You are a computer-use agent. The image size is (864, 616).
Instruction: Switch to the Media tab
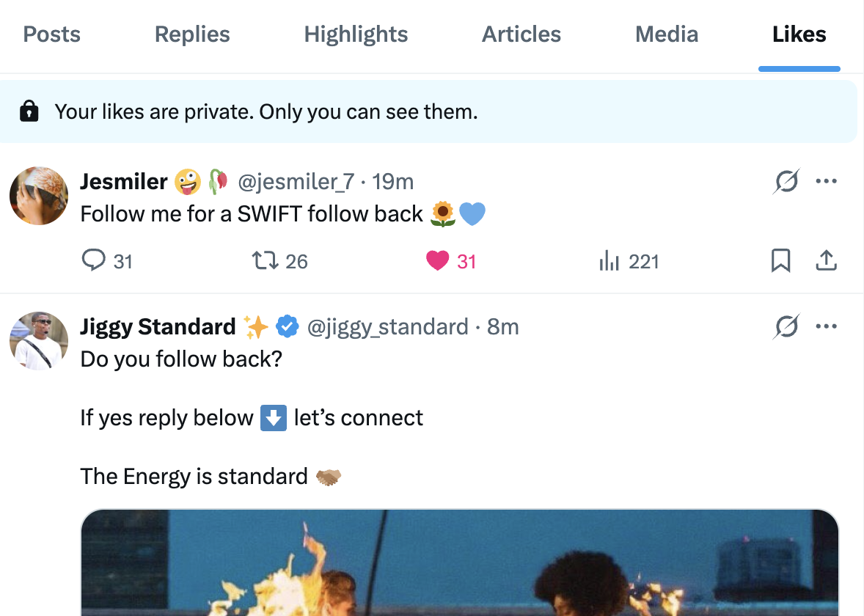point(666,34)
